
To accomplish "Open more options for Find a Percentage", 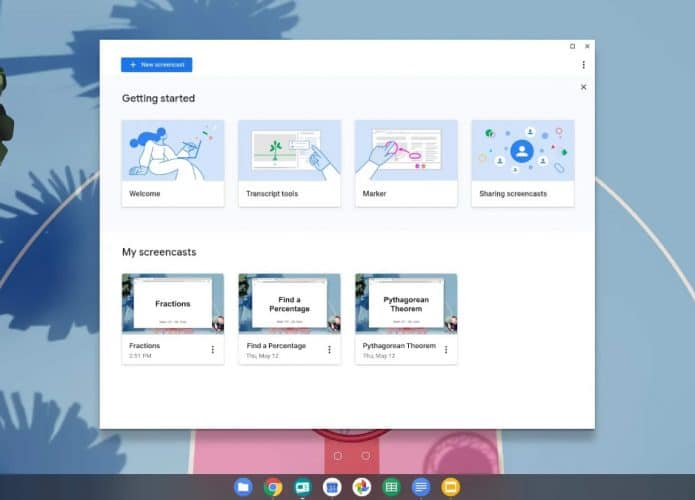I will (329, 350).
